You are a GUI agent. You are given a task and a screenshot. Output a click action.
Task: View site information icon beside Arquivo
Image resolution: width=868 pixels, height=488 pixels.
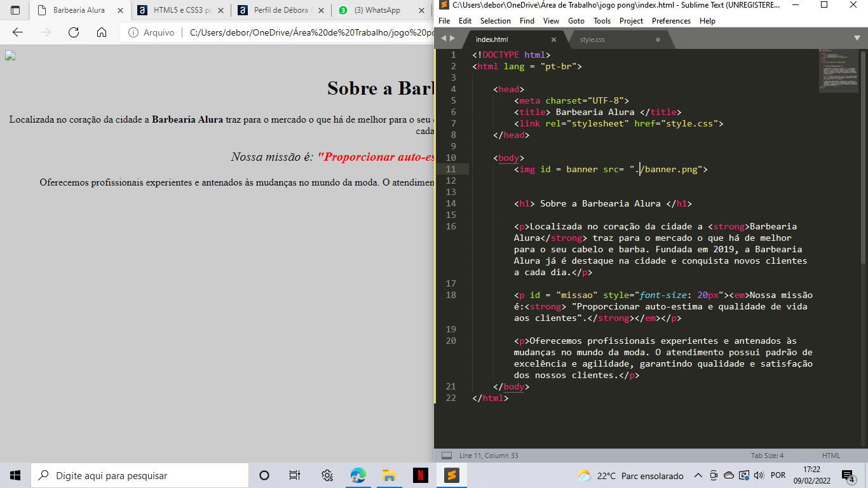click(x=133, y=32)
